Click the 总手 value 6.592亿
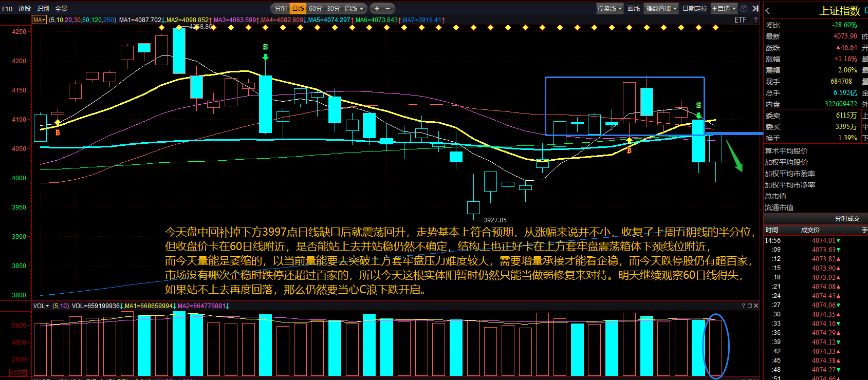The width and height of the screenshot is (868, 380). click(x=845, y=93)
